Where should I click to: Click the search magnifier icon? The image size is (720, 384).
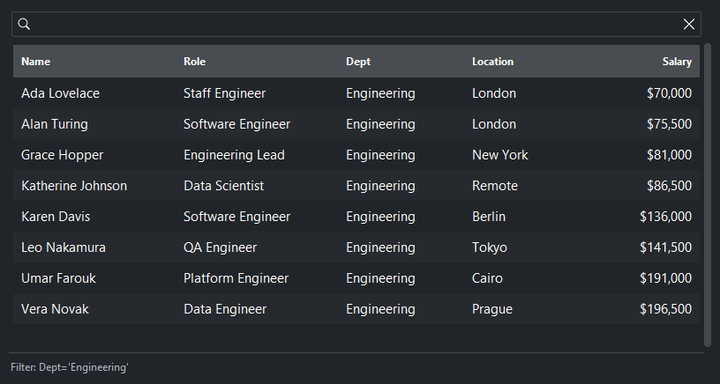pyautogui.click(x=24, y=24)
